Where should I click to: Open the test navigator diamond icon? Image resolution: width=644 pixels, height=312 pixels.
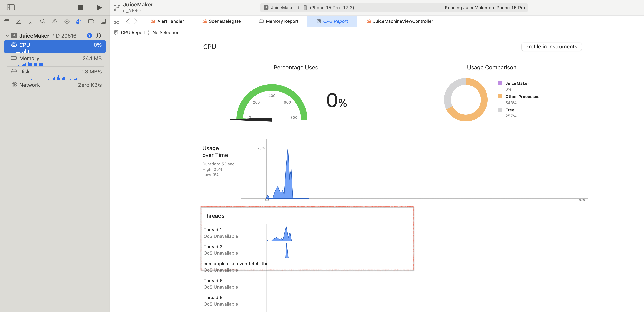(x=67, y=21)
